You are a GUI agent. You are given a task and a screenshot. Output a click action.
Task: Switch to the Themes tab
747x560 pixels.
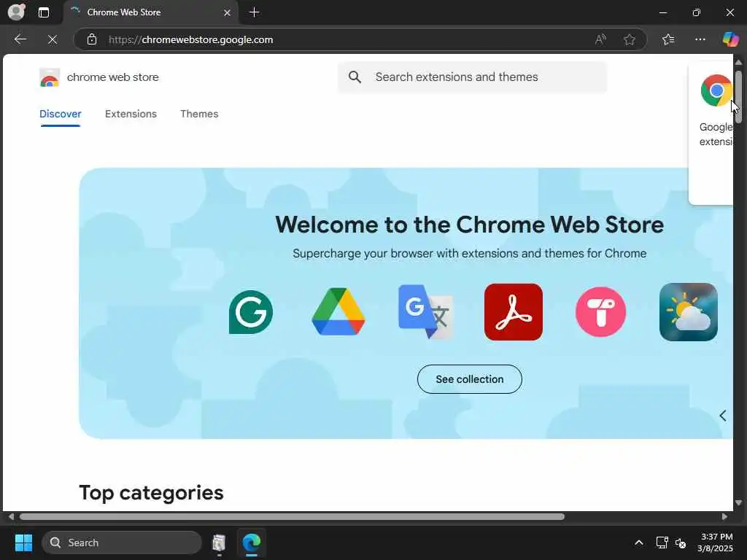(199, 114)
